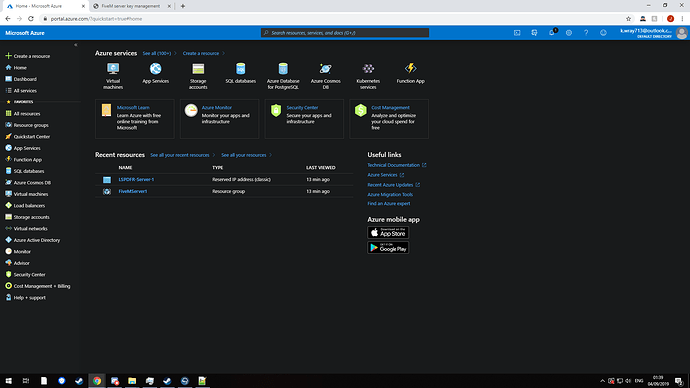690x388 pixels.
Task: Open Azure Active Directory in sidebar
Action: pos(37,240)
